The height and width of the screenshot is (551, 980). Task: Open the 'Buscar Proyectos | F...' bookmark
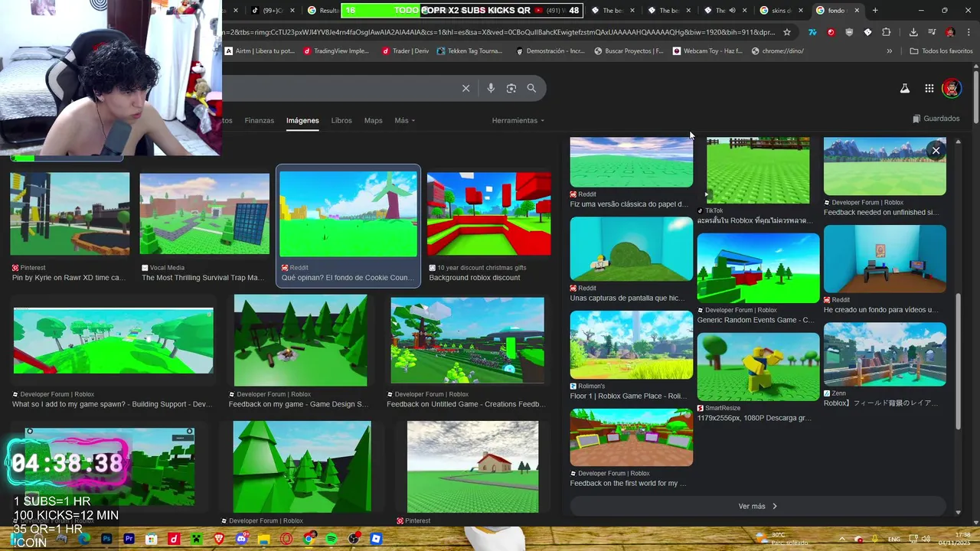point(628,51)
